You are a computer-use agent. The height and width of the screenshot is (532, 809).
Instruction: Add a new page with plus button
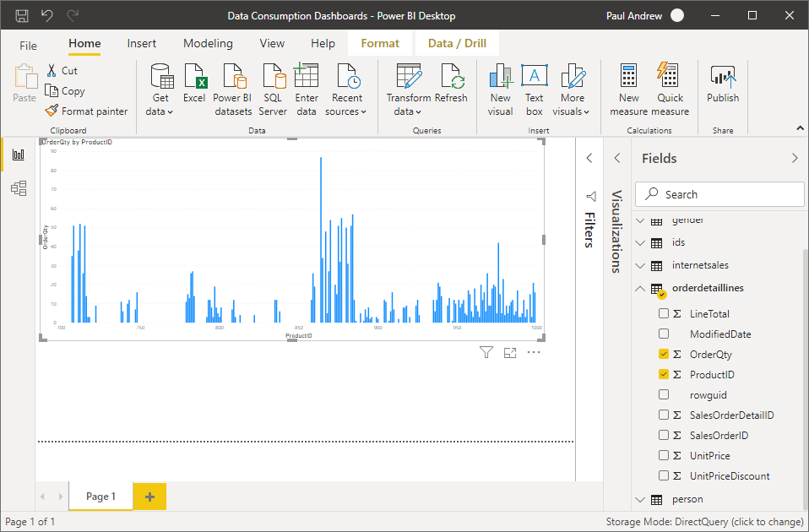(x=149, y=497)
